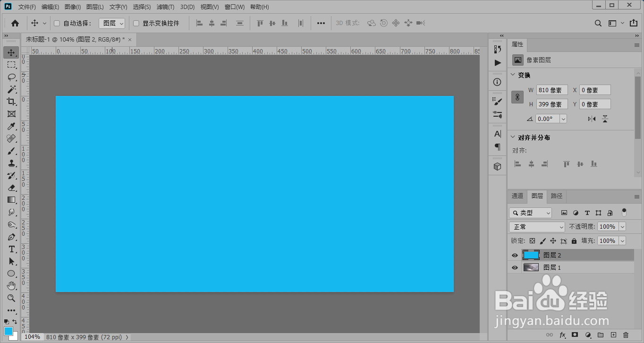Screen dimensions: 644x343
Task: Select the Eyedropper tool
Action: pos(11,126)
